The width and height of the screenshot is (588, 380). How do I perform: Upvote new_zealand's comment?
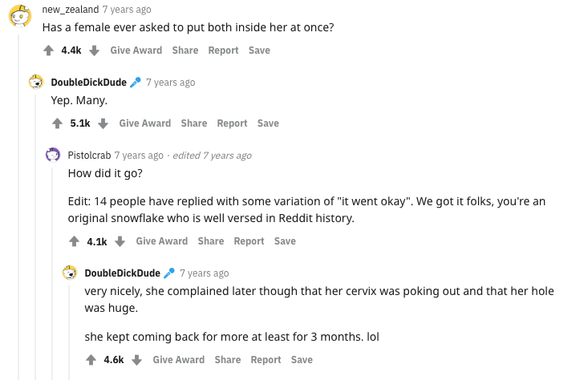click(48, 51)
